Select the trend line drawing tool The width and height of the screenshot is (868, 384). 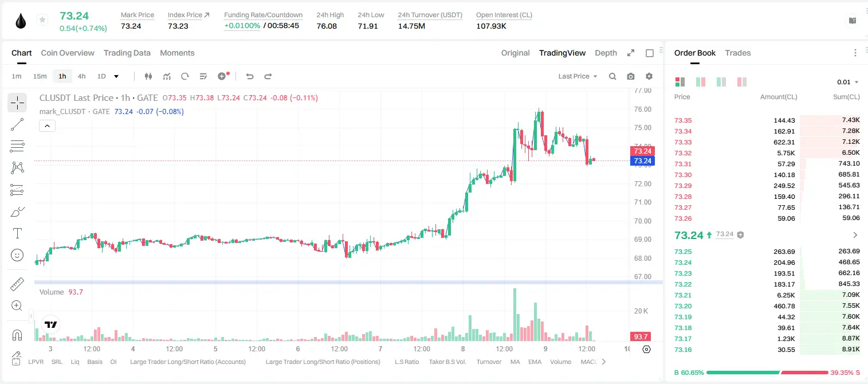click(x=17, y=124)
